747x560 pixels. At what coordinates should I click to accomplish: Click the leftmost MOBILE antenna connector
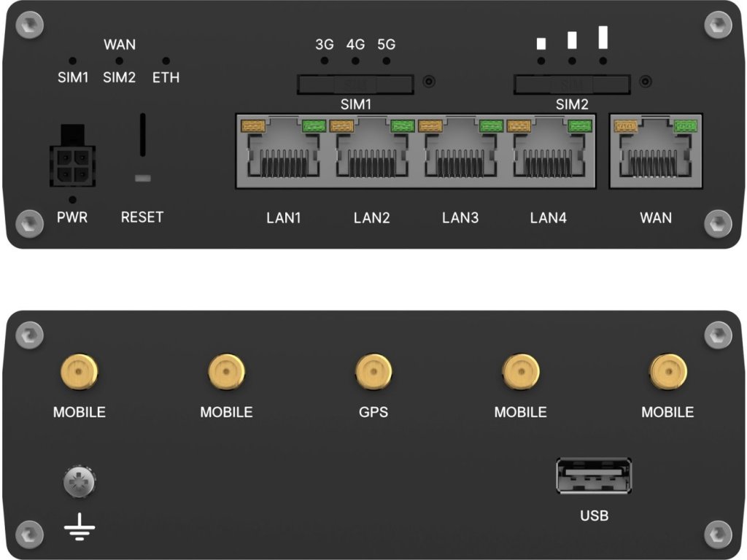79,371
